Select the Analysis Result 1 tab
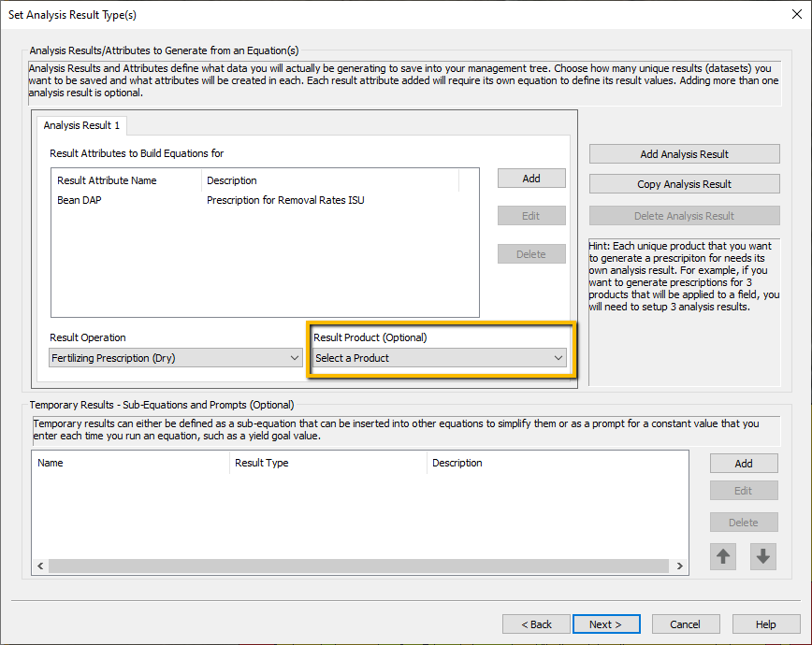812x645 pixels. 81,125
